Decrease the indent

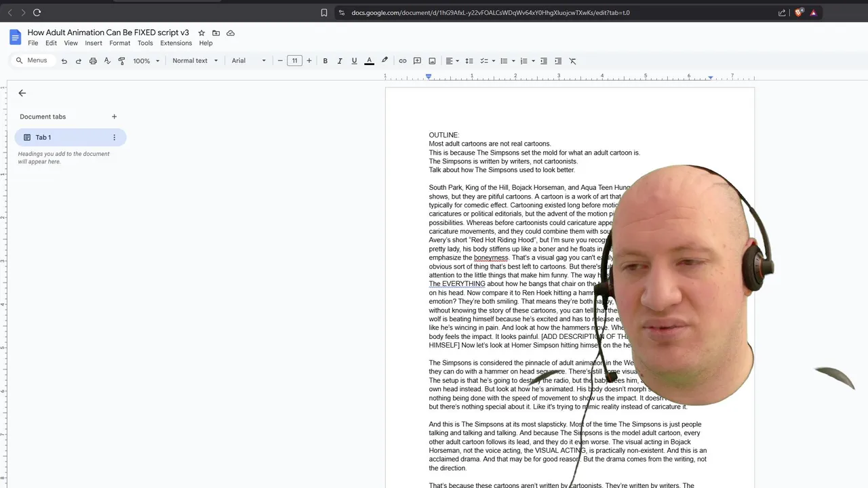point(543,61)
